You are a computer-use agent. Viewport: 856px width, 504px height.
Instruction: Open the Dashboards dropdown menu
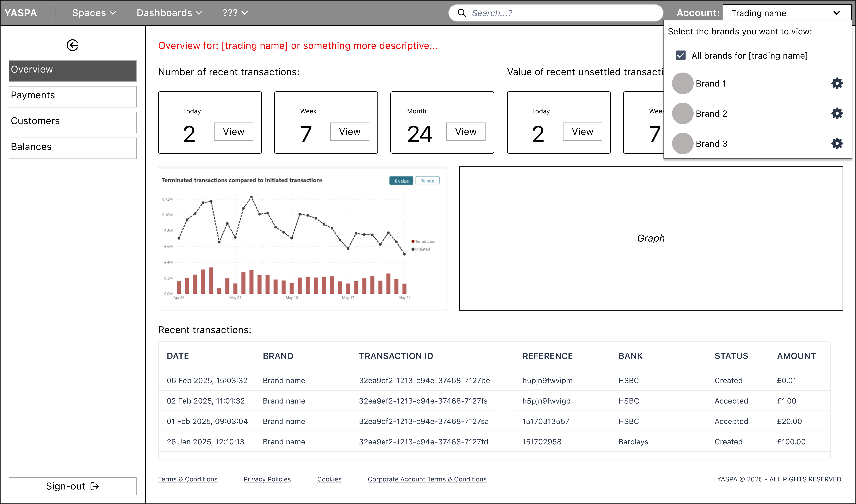[x=169, y=13]
